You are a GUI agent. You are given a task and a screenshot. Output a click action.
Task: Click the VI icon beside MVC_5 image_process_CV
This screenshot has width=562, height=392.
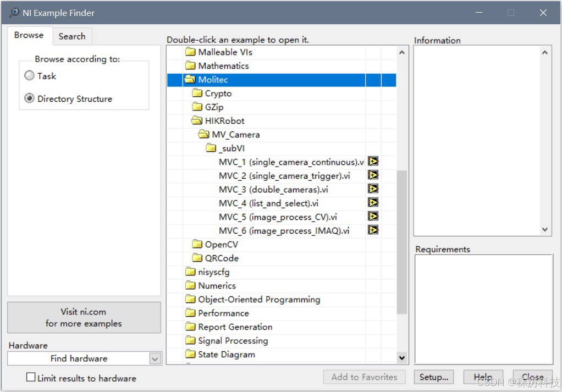click(x=373, y=216)
